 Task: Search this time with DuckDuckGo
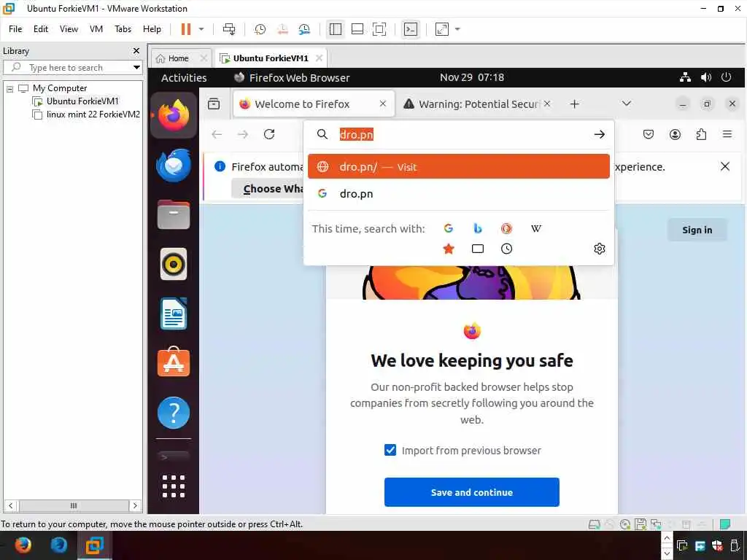click(x=506, y=228)
